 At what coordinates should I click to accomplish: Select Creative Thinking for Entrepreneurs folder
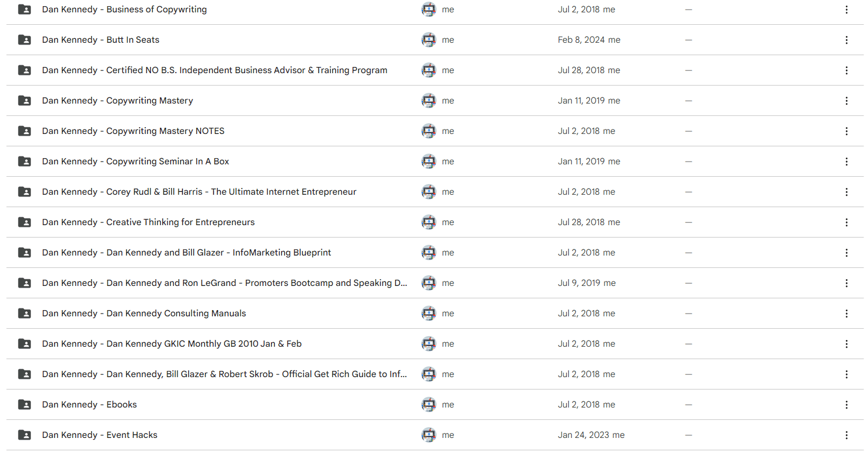click(149, 222)
